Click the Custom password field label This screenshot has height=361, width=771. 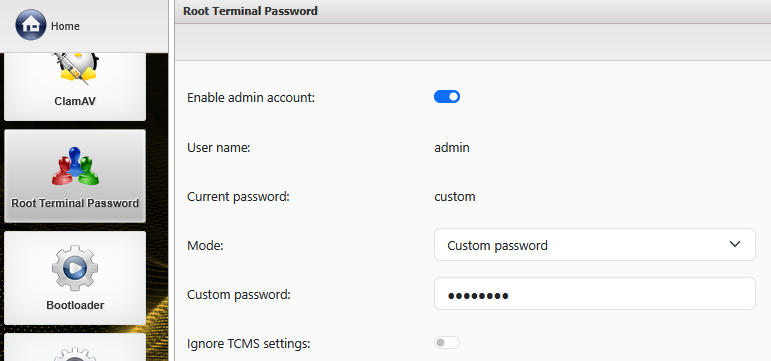pos(239,295)
